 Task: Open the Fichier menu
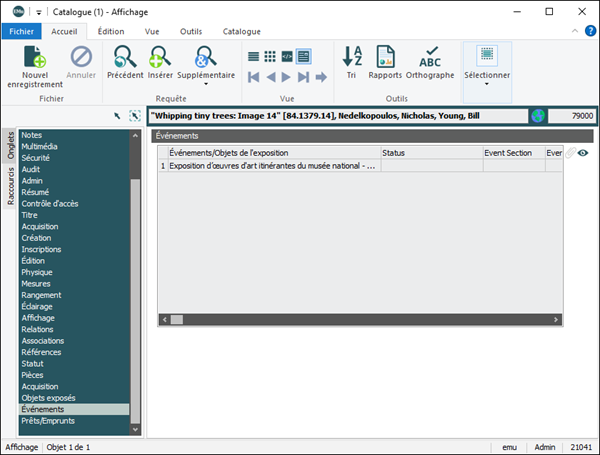[22, 32]
